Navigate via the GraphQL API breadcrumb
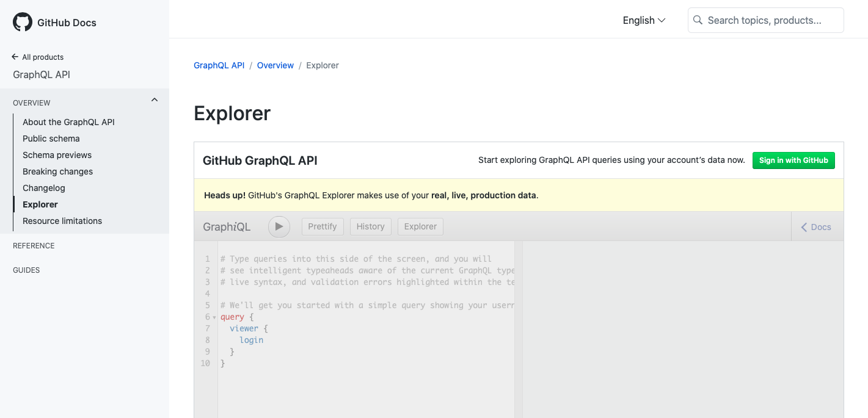868x418 pixels. tap(219, 65)
